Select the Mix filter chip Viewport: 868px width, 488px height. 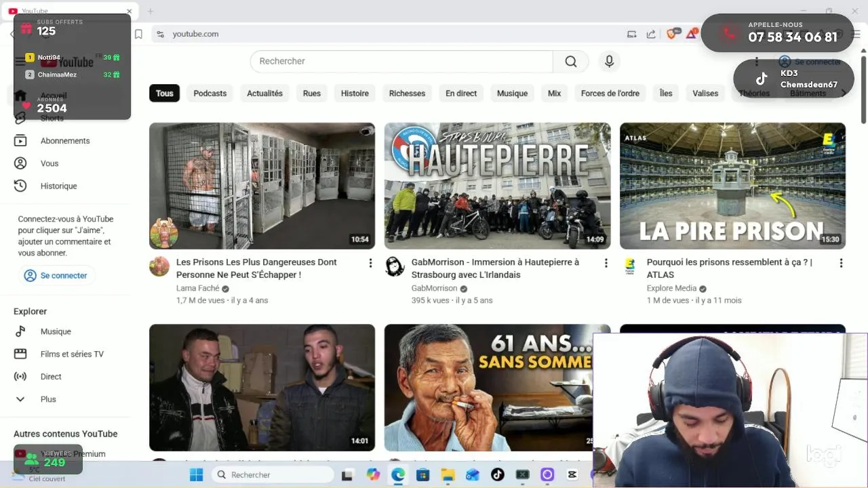[x=554, y=94]
